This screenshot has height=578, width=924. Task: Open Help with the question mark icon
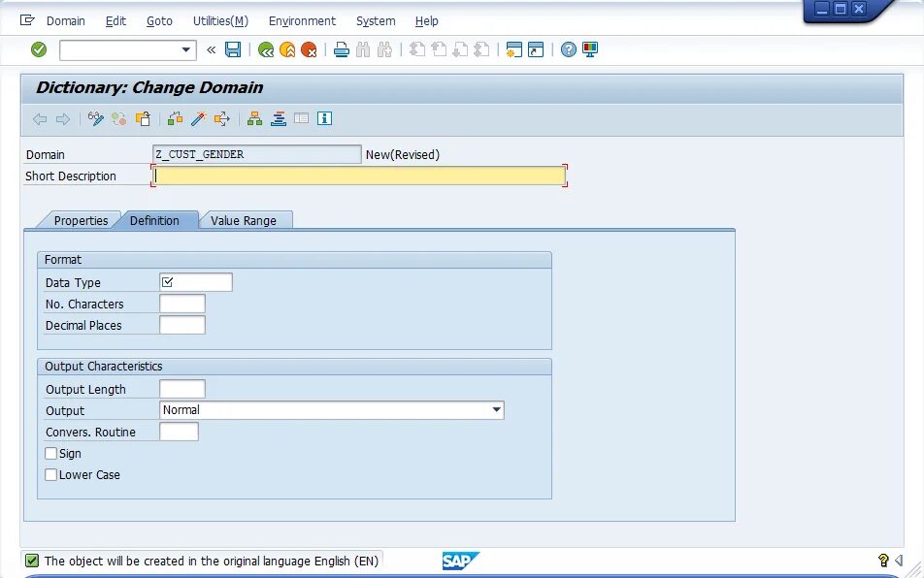(569, 50)
